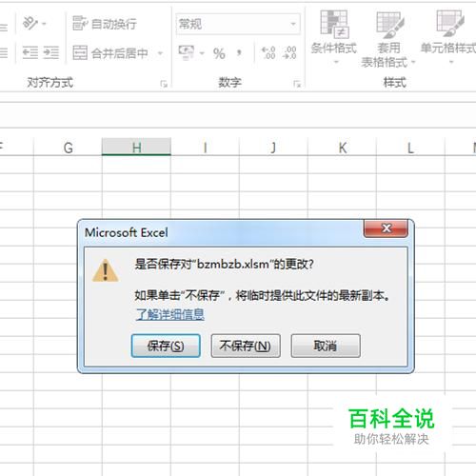Image resolution: width=476 pixels, height=476 pixels.
Task: Open 套用表格格式 format as table
Action: pos(388,40)
